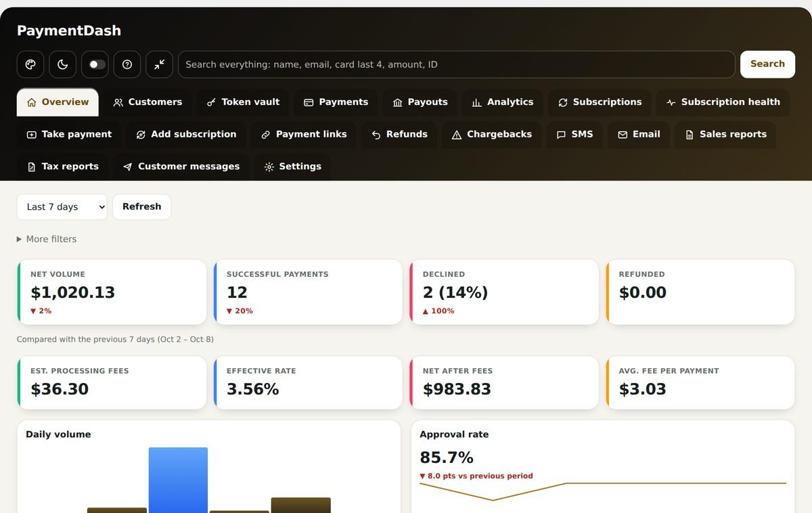Open Chargebacks with warning triangle icon
Screen dimensions: 812x513
pyautogui.click(x=491, y=135)
